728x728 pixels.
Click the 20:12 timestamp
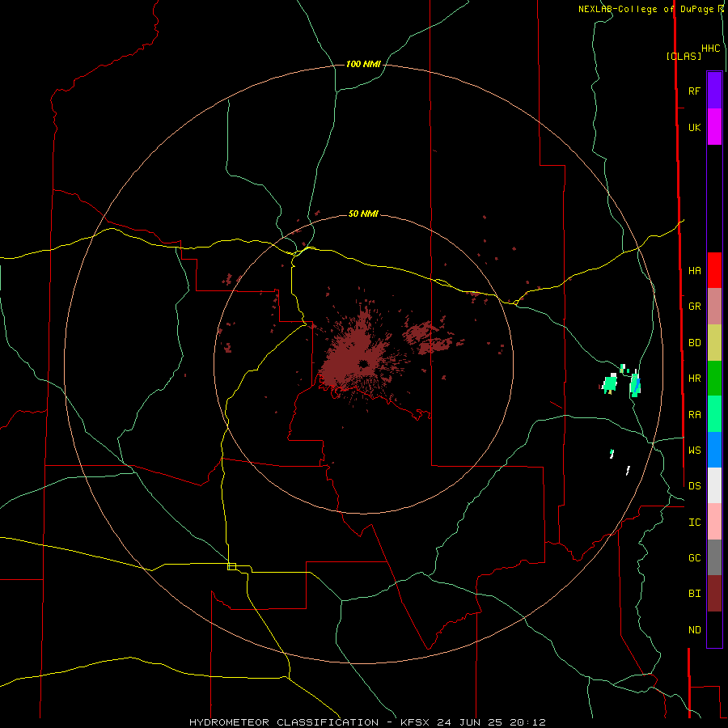(x=527, y=722)
